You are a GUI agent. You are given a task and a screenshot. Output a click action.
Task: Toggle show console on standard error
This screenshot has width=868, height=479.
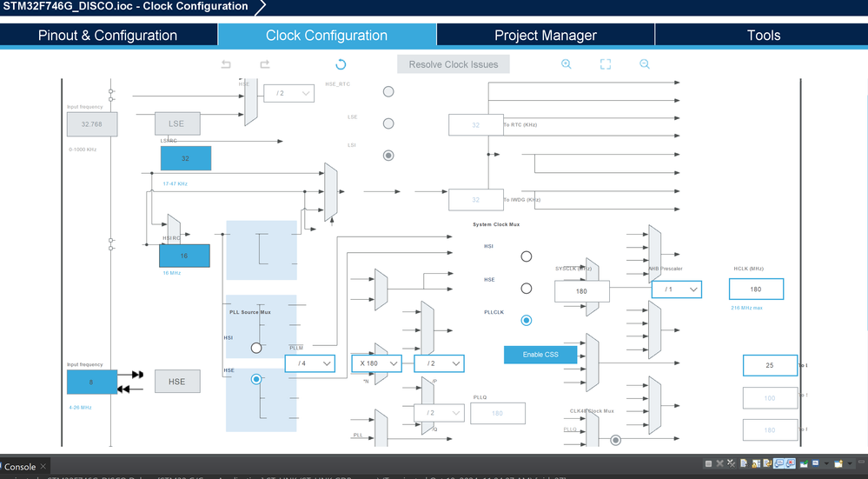click(790, 463)
